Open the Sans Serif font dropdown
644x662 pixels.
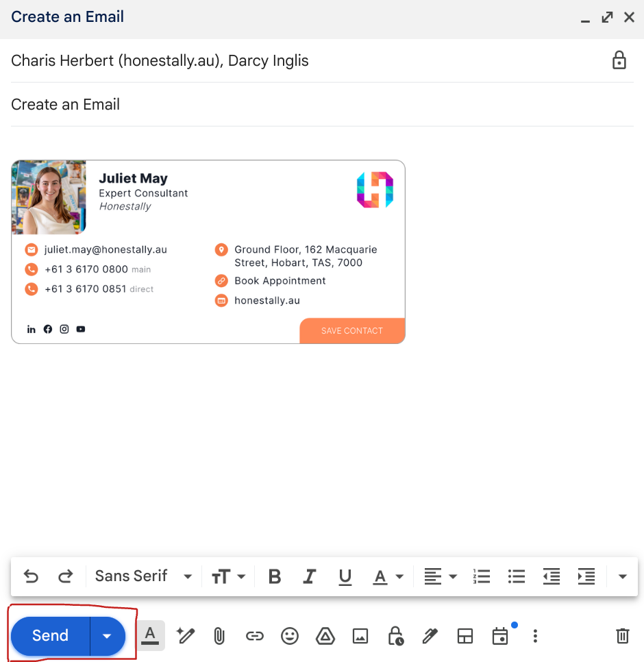coord(143,576)
